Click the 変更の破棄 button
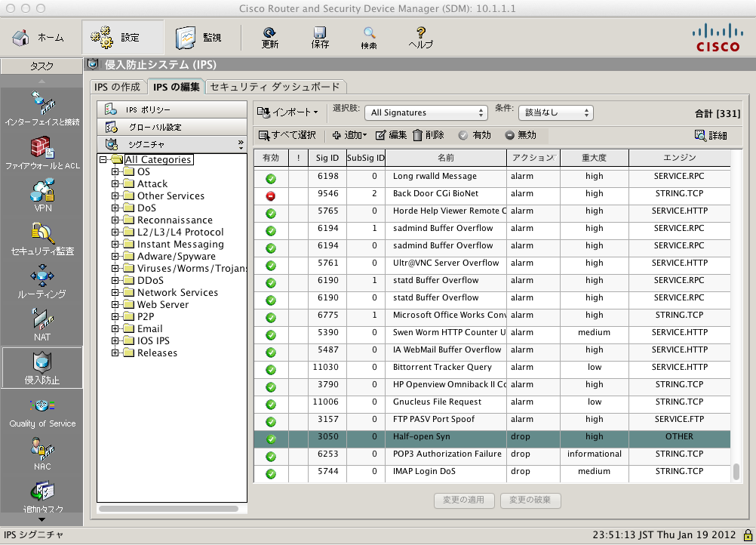Screen dimensions: 756x545 530,500
